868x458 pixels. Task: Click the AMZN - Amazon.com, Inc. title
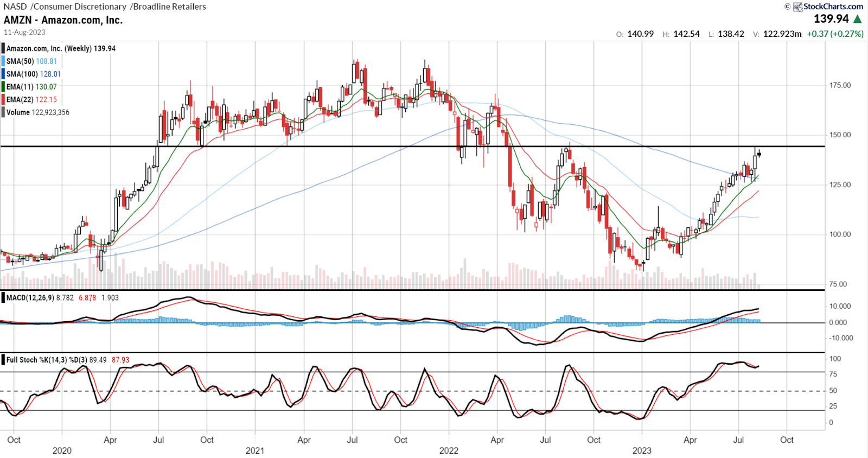(63, 20)
